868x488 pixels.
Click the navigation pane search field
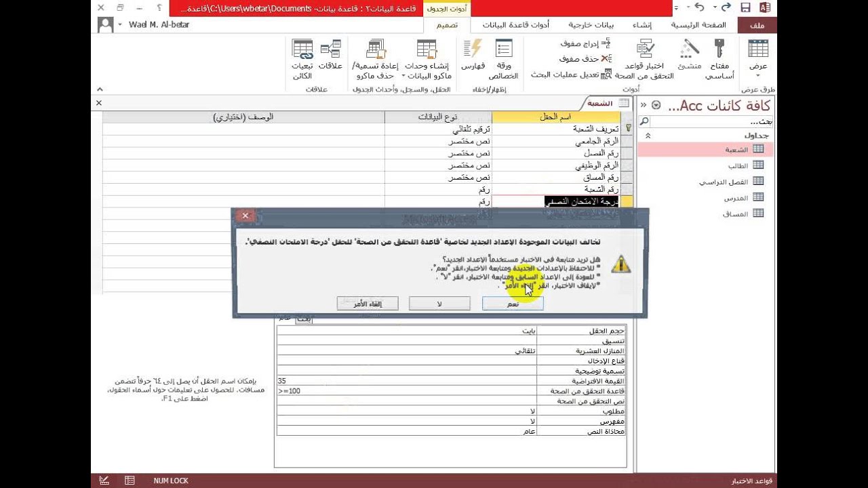click(712, 121)
